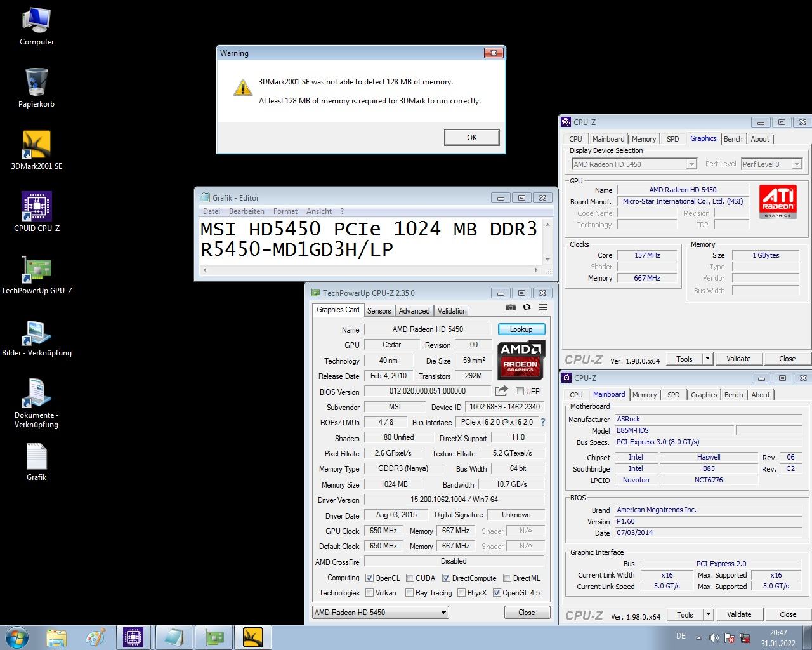This screenshot has width=812, height=650.
Task: Click the BIOS Version field in GPU-Z
Action: coord(428,391)
